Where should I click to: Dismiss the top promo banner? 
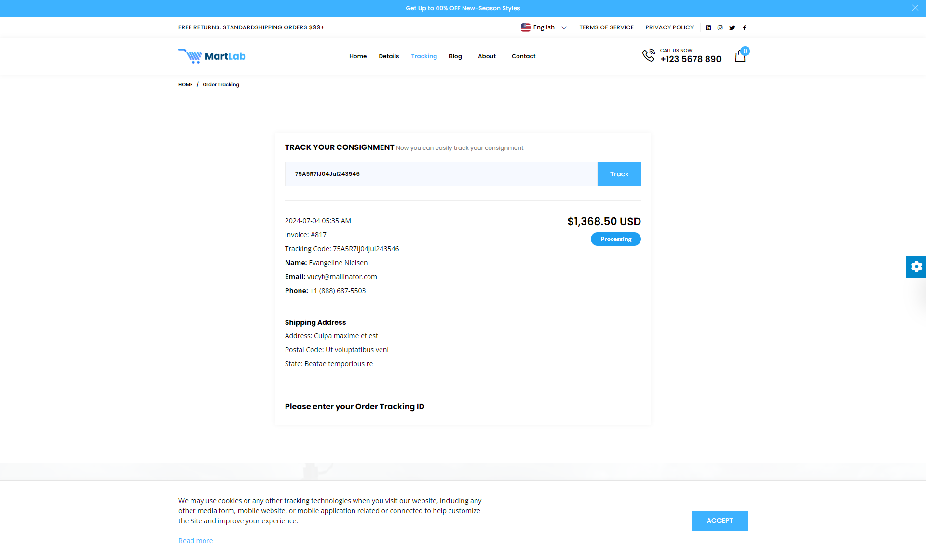click(x=915, y=8)
